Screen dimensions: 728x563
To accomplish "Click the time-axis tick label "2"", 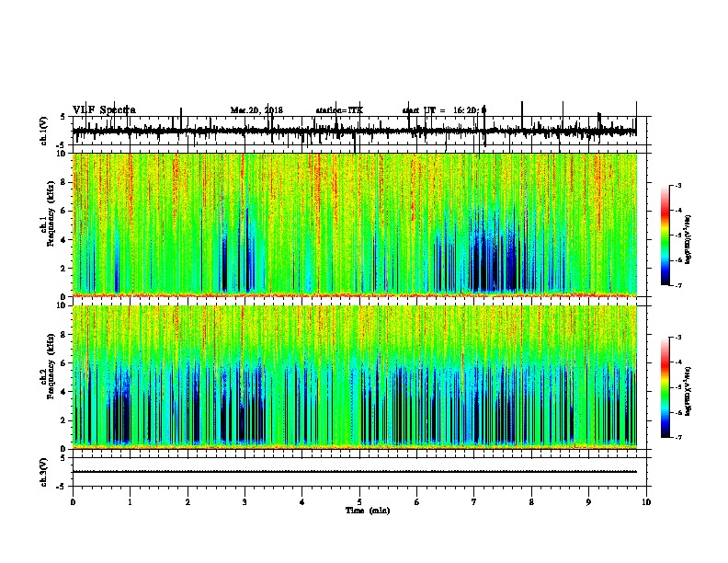I will [188, 502].
